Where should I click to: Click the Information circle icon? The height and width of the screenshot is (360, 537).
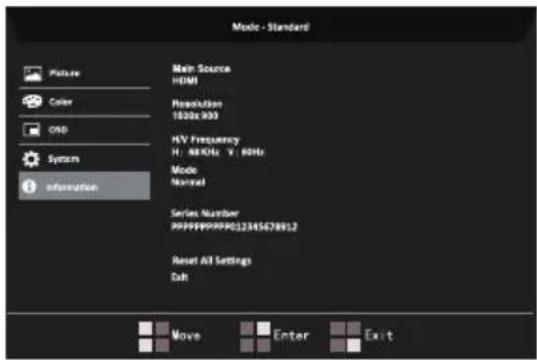point(29,186)
